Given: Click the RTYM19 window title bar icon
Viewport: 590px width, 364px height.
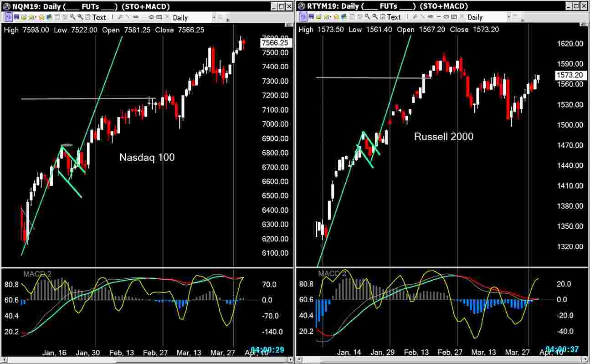Looking at the screenshot, I should [x=301, y=6].
